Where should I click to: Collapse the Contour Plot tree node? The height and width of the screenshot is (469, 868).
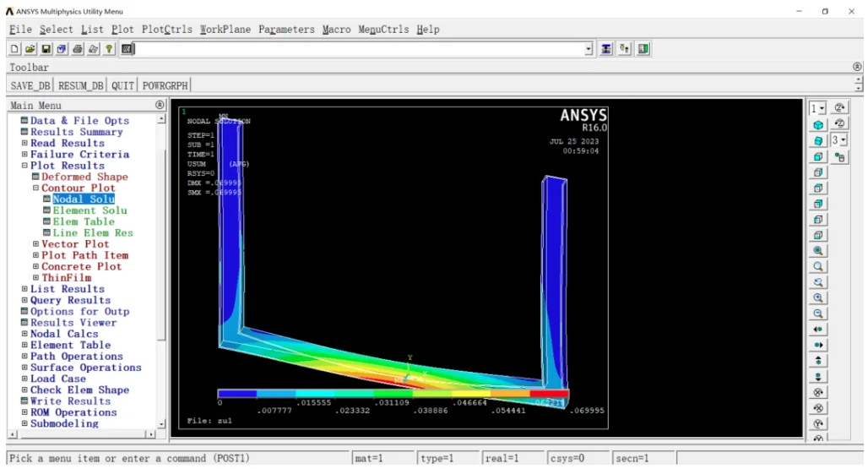pos(35,188)
